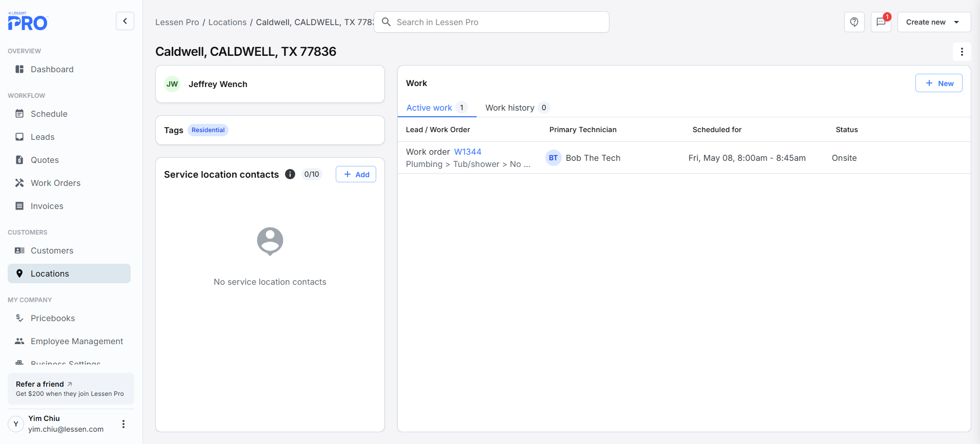
Task: Click the Lessen PRO logo
Action: click(28, 21)
